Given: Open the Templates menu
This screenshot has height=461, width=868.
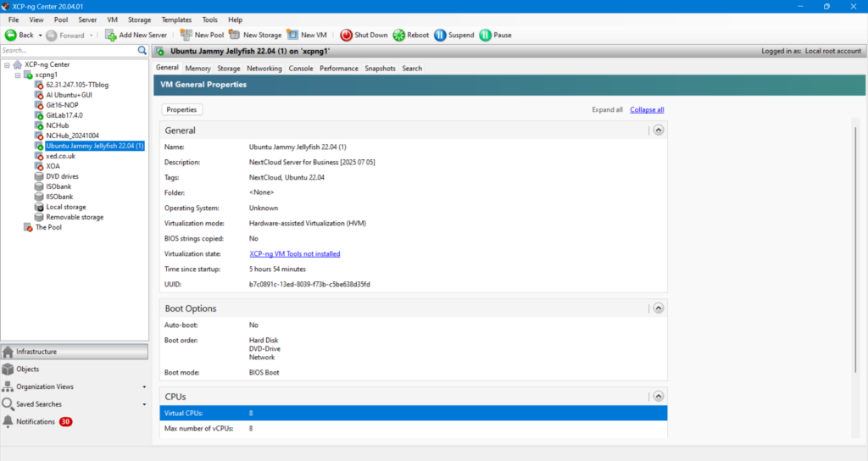Looking at the screenshot, I should pos(176,20).
